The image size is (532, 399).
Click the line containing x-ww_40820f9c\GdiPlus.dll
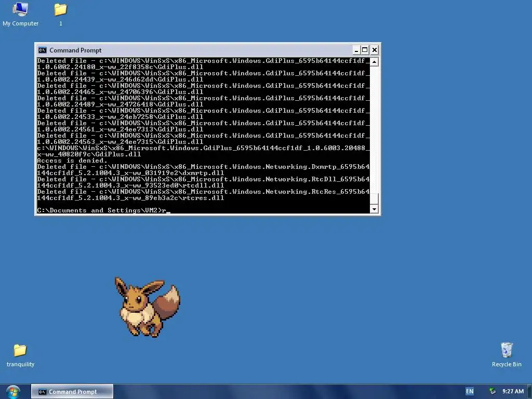[89, 154]
